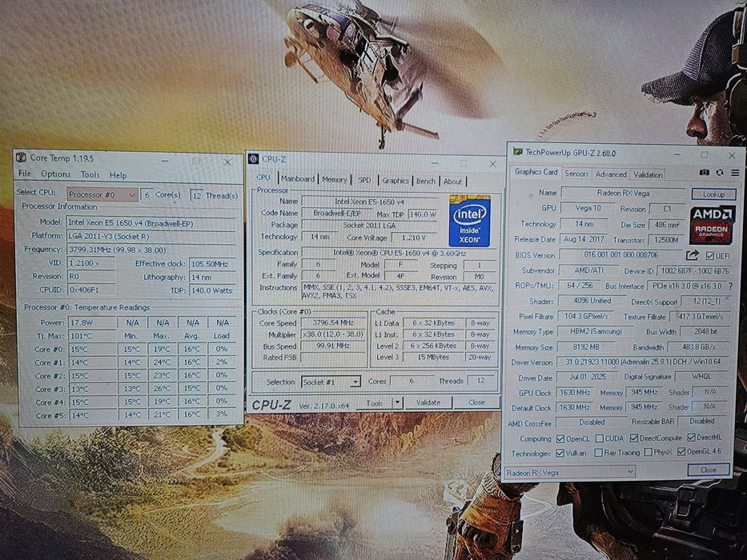Screen dimensions: 747x560
Task: Switch to the SPD tab in CPU-Z
Action: [364, 180]
